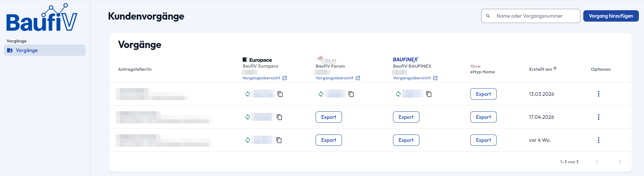Sync BAUFINEX entry in 13.03.2026 row
The width and height of the screenshot is (644, 176).
398,94
